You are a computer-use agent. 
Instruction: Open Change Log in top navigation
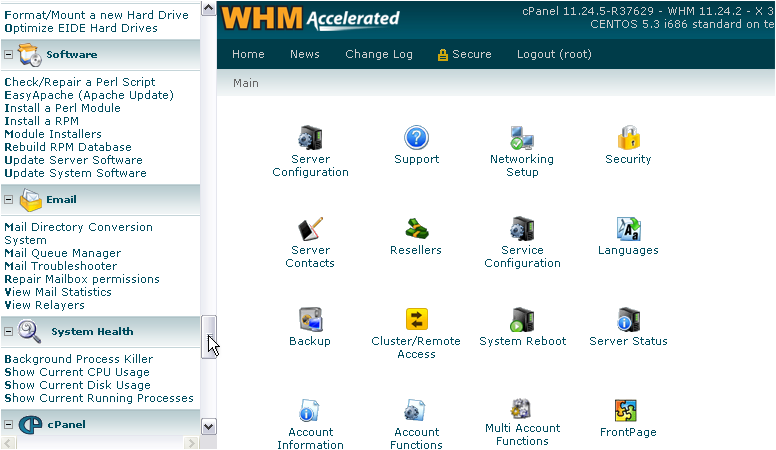(x=379, y=54)
